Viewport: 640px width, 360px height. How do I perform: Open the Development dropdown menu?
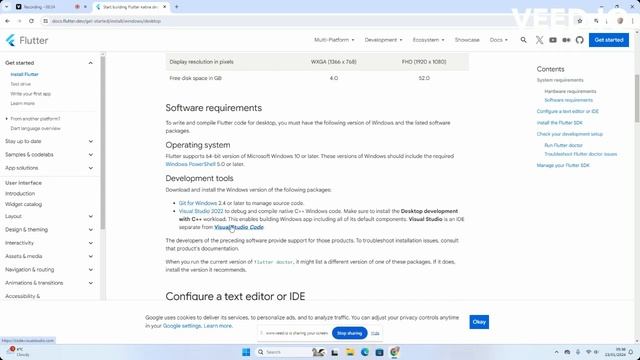(383, 40)
